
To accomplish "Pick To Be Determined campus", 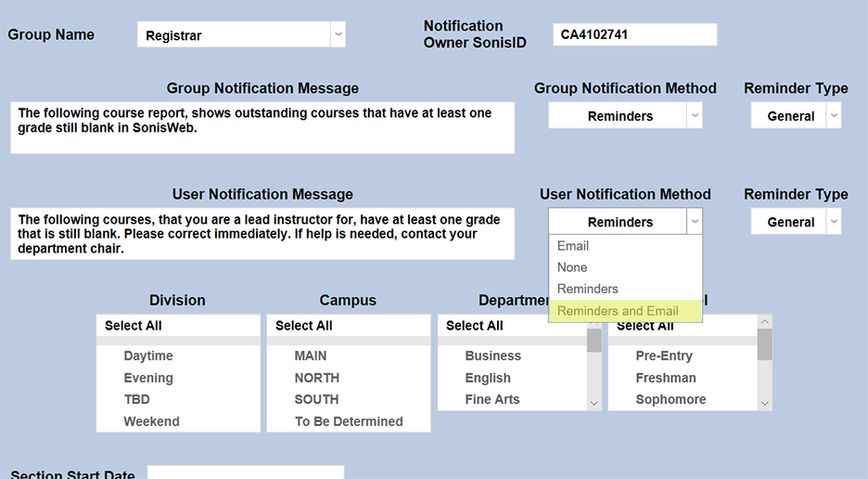I will point(349,421).
